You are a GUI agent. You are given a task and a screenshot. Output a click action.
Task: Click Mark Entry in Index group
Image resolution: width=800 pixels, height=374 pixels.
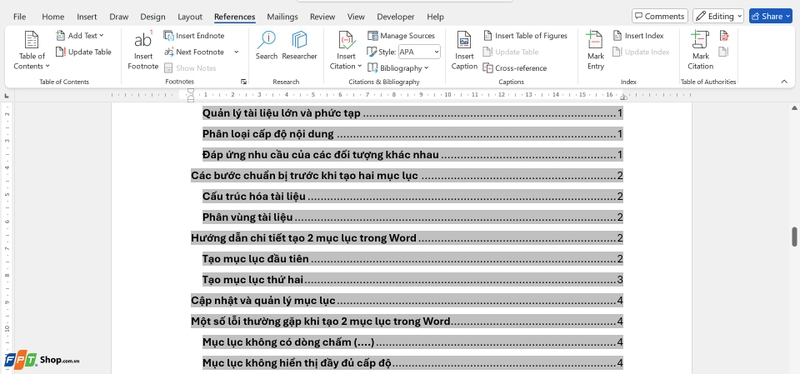tap(595, 51)
